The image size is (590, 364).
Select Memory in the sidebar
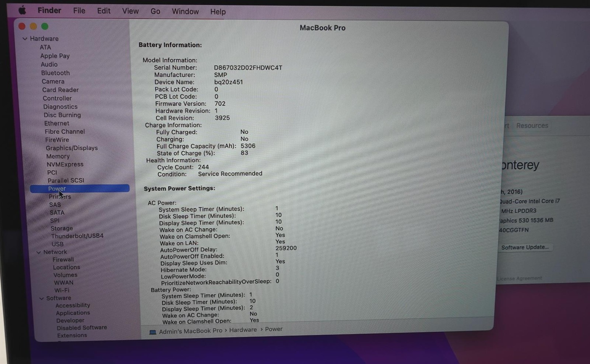58,156
